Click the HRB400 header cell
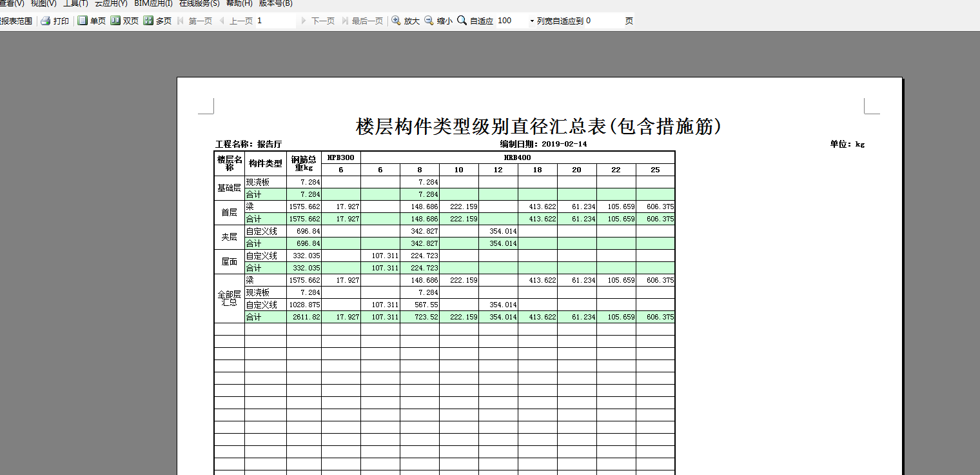The height and width of the screenshot is (475, 980). [x=518, y=157]
